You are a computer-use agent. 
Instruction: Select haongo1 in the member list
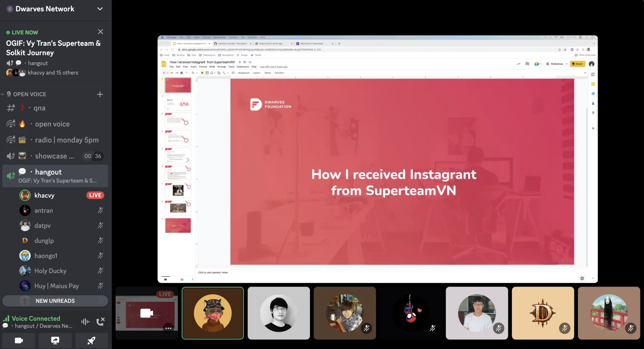click(61, 256)
